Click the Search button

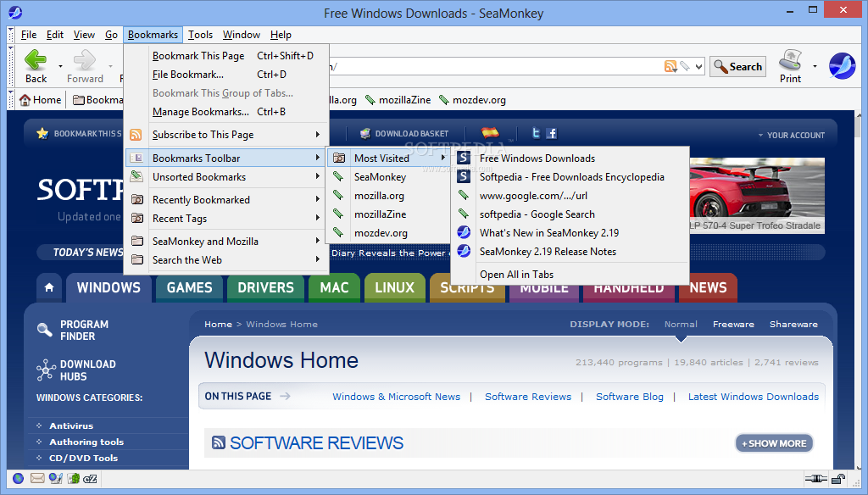tap(738, 66)
